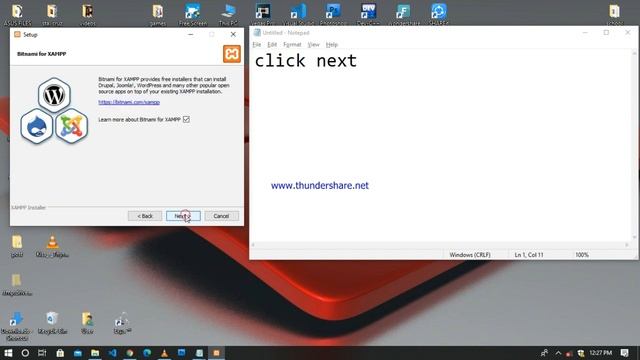Switch to the XAMPP Setup taskbar button
This screenshot has width=640, height=360.
click(x=217, y=353)
